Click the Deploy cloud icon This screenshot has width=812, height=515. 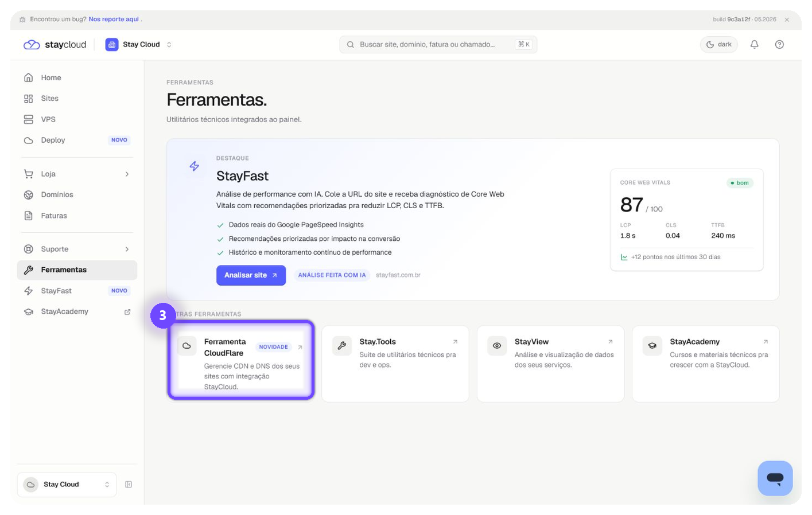point(28,140)
